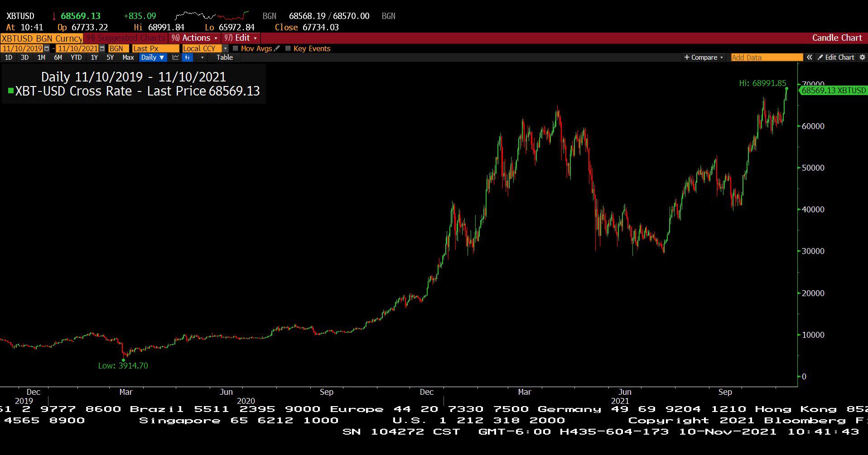Click the BGN source field
Viewport: 868px width, 455px height.
coord(119,48)
